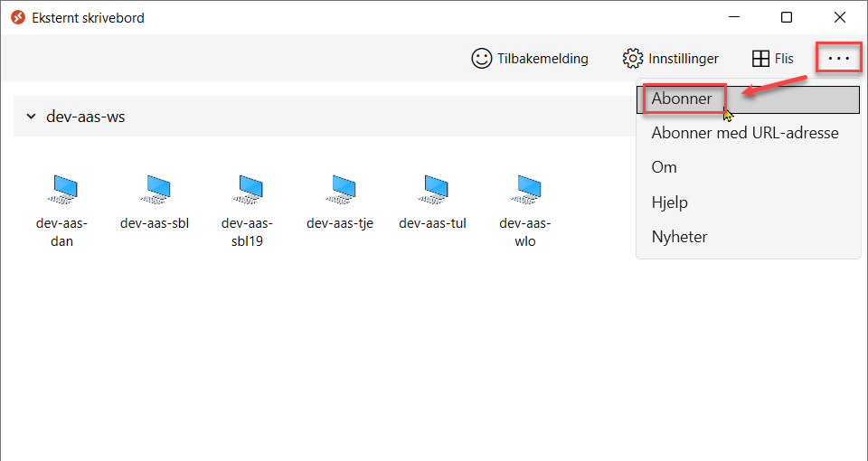868x461 pixels.
Task: Minimize the Eksternt skrivebord window
Action: coord(734,18)
